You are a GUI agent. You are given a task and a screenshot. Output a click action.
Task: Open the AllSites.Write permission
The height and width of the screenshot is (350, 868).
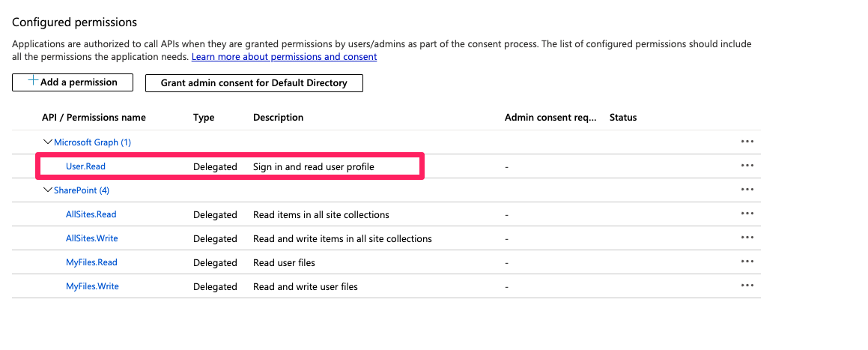[x=92, y=238]
